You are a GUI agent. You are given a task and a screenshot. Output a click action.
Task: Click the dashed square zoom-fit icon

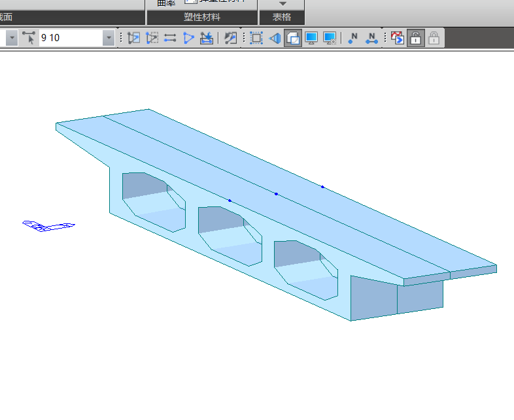point(256,38)
